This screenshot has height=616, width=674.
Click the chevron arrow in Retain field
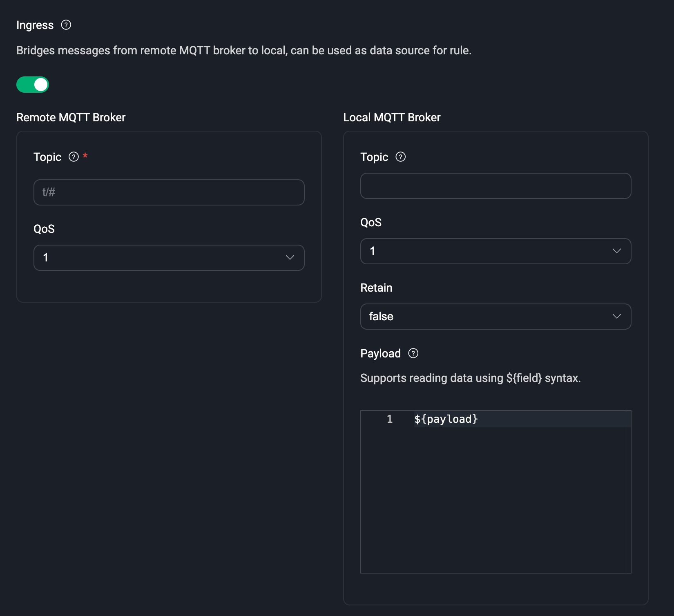click(616, 316)
